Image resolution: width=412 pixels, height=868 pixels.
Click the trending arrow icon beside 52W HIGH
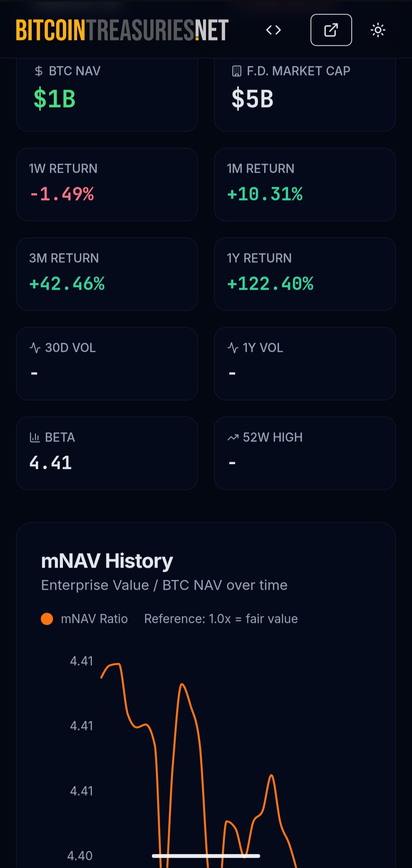tap(233, 437)
